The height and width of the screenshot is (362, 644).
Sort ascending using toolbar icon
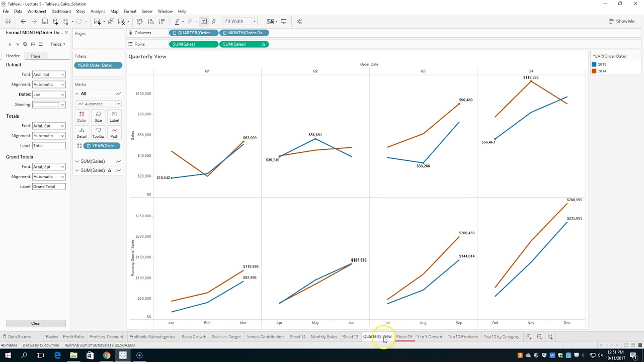[150, 22]
